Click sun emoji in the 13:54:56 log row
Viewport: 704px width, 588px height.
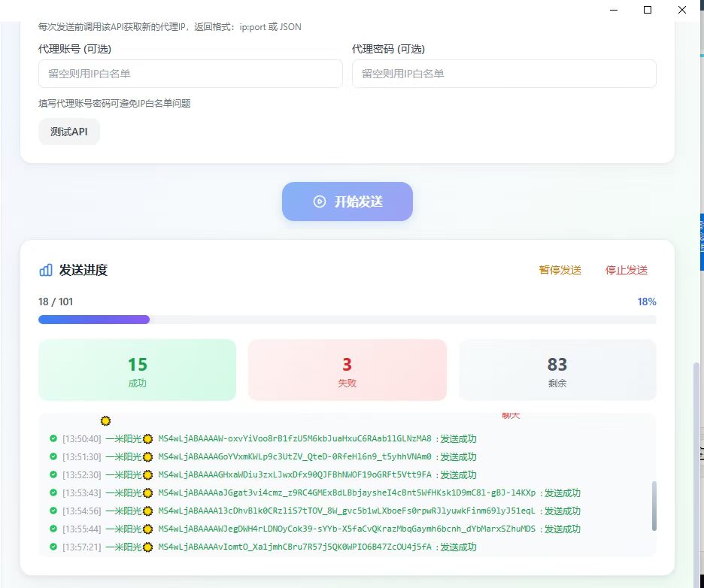(x=147, y=511)
